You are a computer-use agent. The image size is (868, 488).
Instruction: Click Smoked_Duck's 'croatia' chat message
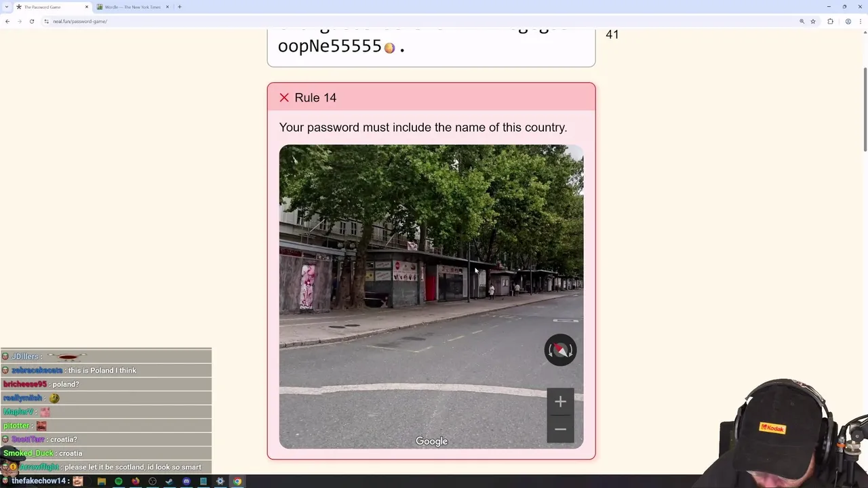point(71,453)
